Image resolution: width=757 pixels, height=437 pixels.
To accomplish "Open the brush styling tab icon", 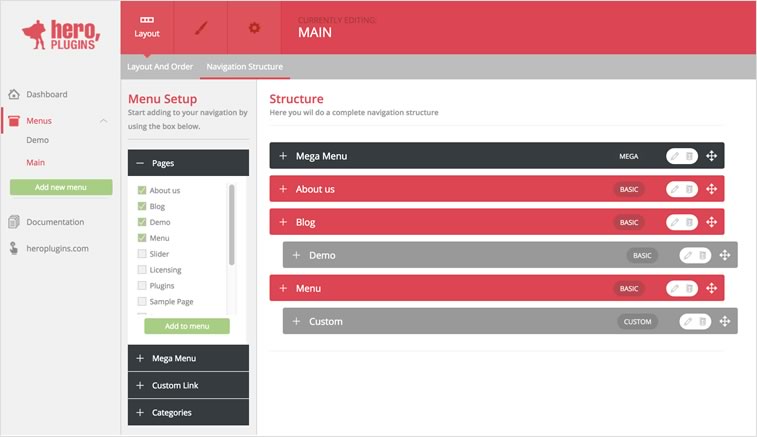I will coord(201,27).
